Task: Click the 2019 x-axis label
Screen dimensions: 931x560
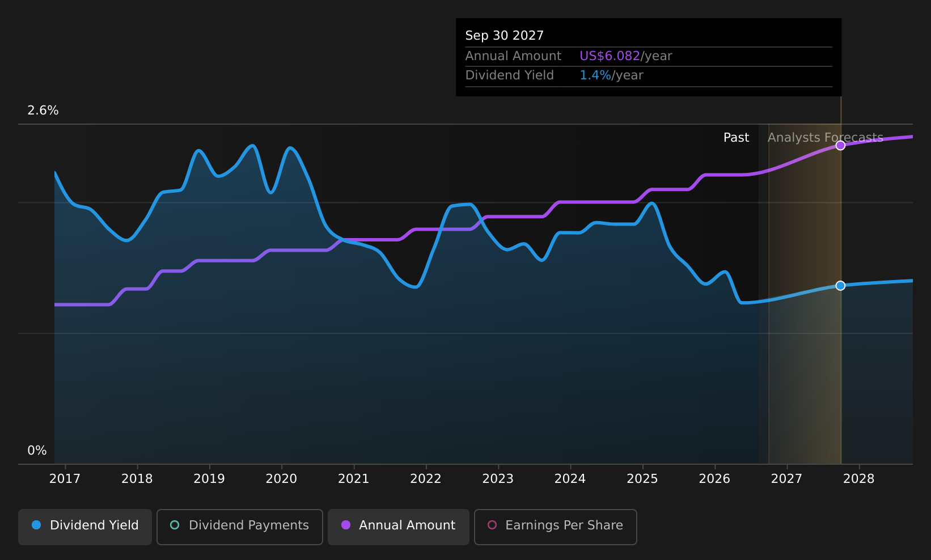Action: [209, 479]
